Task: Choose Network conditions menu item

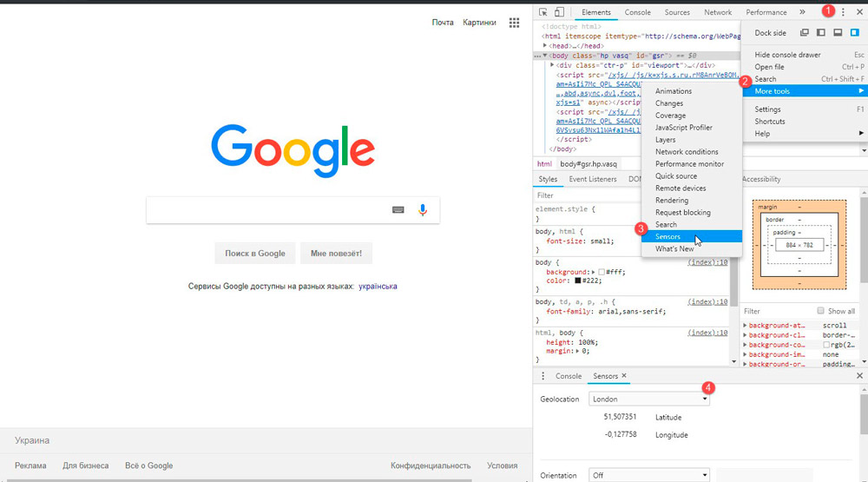Action: (692, 152)
